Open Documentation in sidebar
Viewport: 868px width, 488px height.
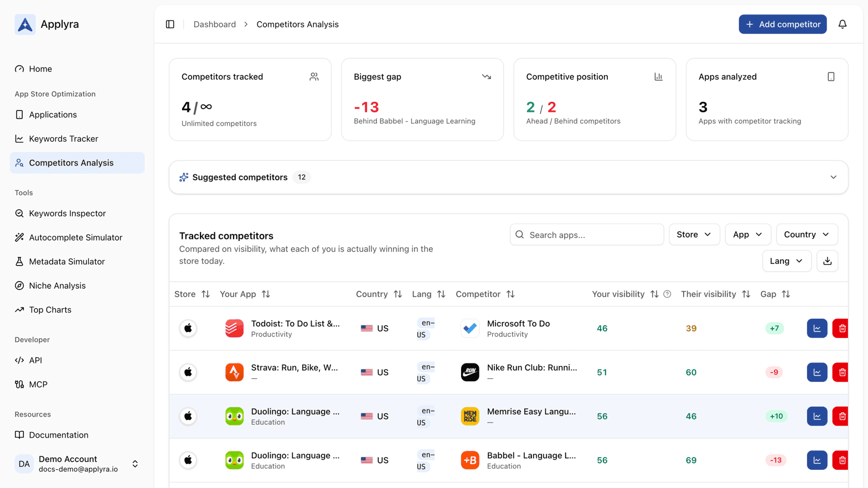tap(77, 435)
